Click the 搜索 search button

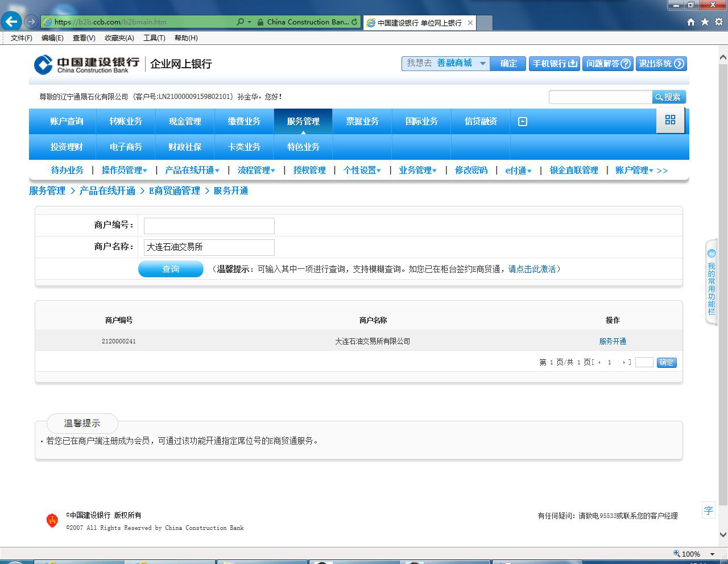coord(669,97)
